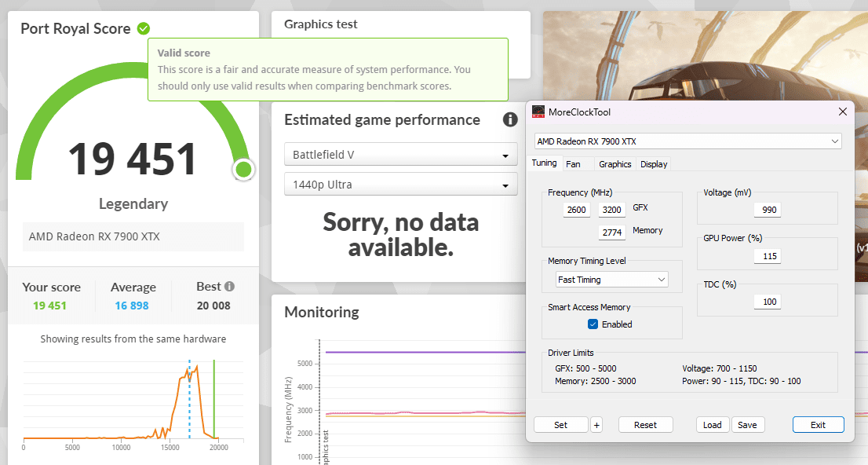Image resolution: width=868 pixels, height=465 pixels.
Task: Click the Port Royal scene thumbnail image
Action: point(706,56)
